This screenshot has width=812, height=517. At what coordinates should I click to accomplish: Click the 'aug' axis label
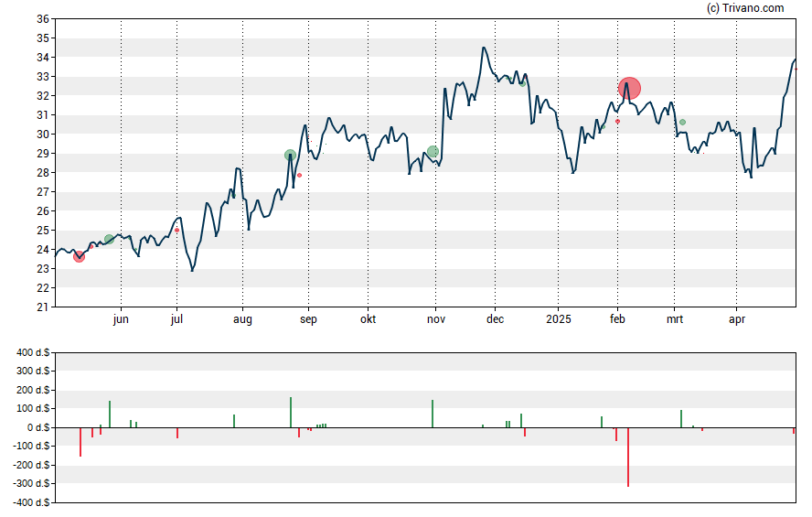click(242, 319)
